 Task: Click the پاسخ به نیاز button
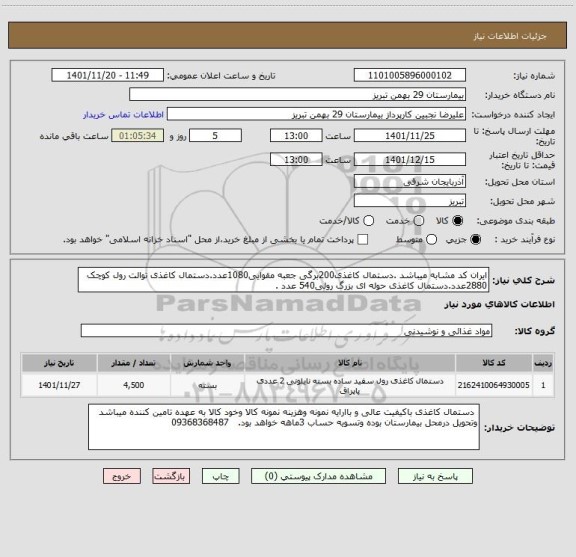[435, 476]
